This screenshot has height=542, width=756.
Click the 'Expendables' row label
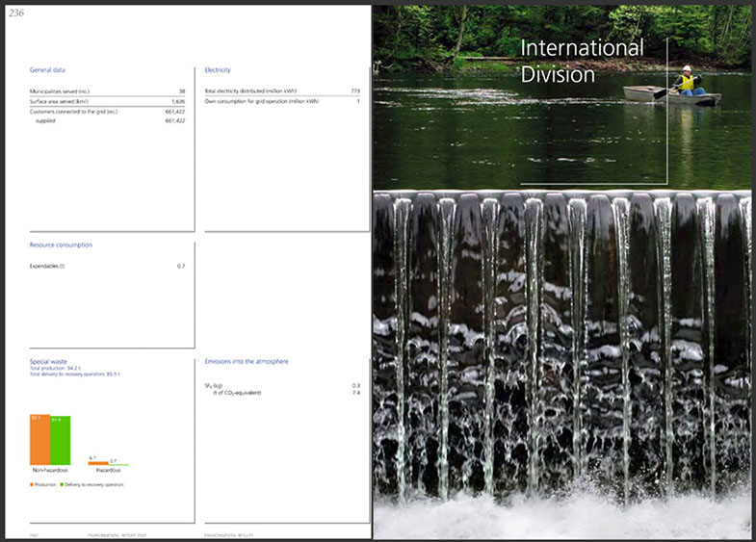click(x=47, y=265)
